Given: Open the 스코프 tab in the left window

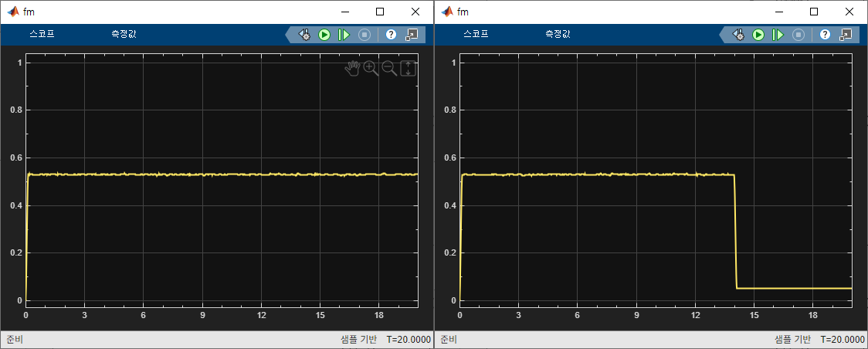Looking at the screenshot, I should [42, 34].
